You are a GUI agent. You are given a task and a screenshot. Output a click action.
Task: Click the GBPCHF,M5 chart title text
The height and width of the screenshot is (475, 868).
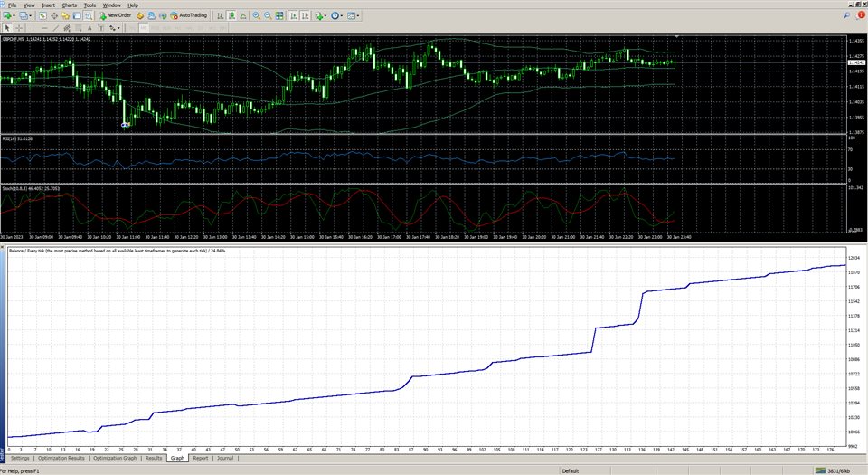[46, 39]
